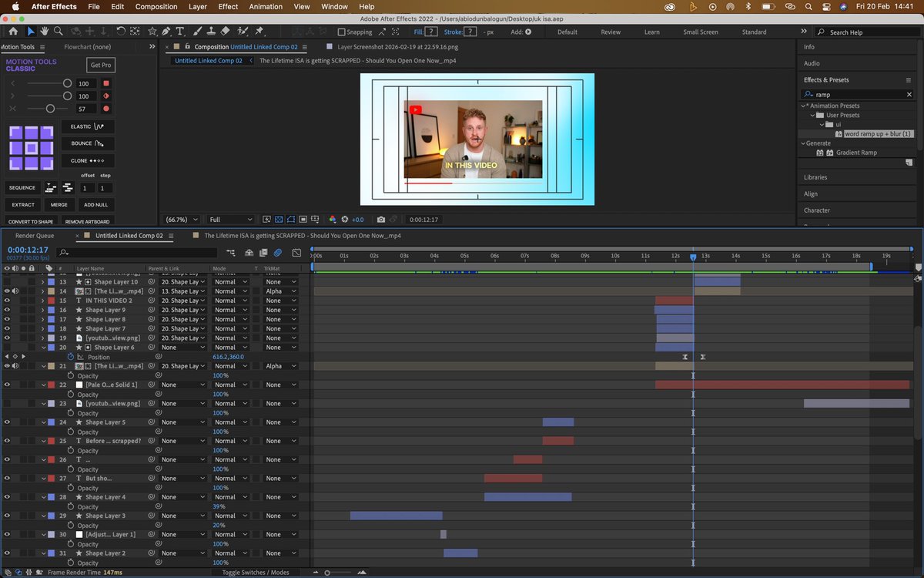
Task: Open the Animation menu
Action: [x=266, y=6]
